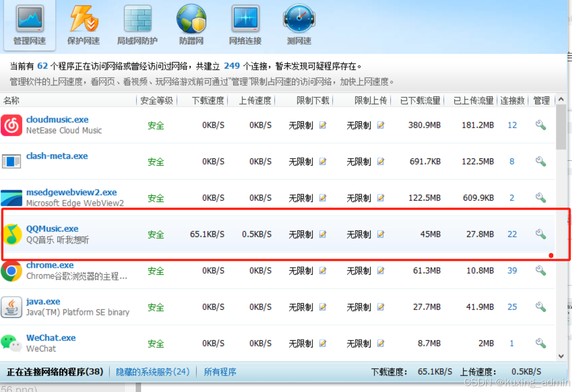
Task: Click the chrome.exe app icon
Action: tap(11, 270)
